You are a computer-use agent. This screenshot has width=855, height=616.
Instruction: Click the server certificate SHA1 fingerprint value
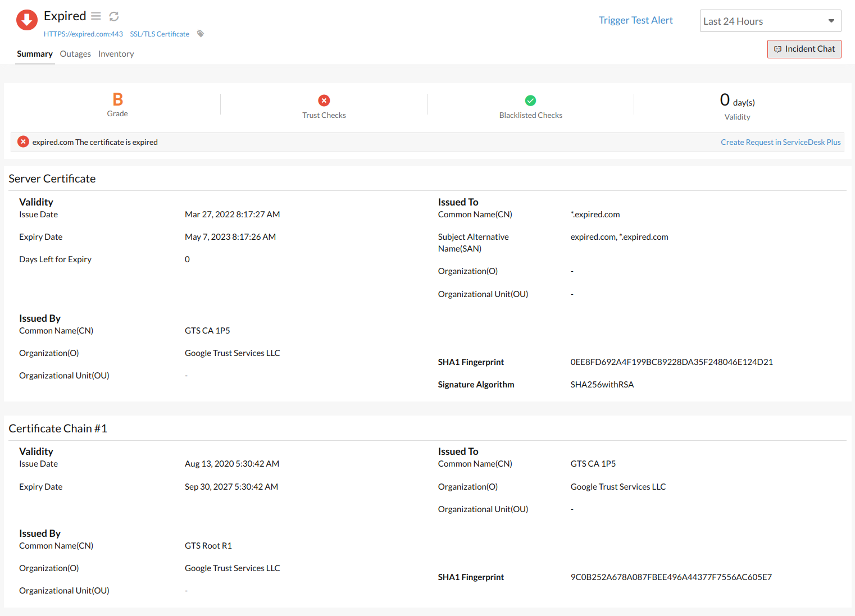click(671, 362)
